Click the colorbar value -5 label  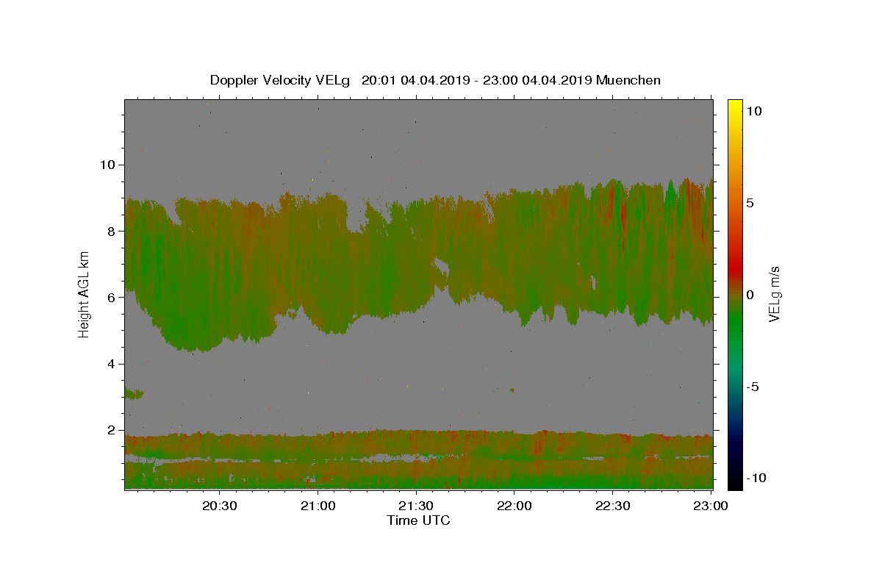point(753,387)
